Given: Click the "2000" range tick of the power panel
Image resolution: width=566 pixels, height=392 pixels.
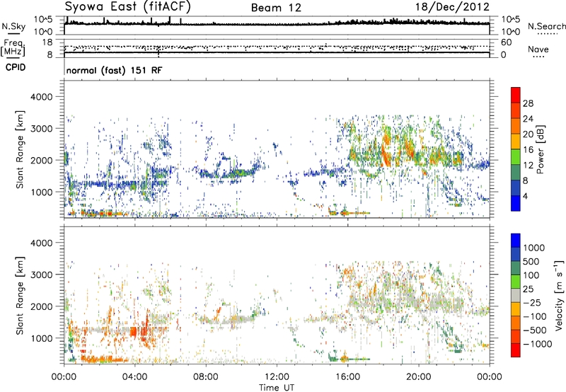Looking at the screenshot, I should click(41, 160).
